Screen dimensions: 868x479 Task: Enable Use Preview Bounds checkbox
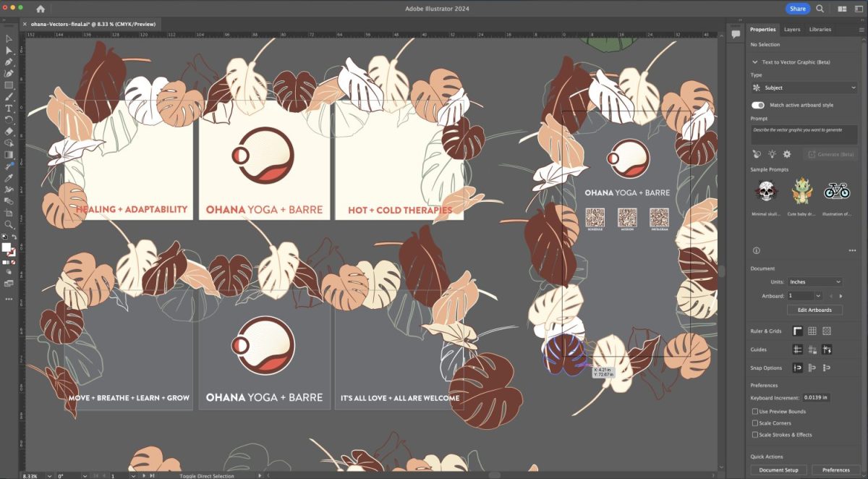[755, 412]
